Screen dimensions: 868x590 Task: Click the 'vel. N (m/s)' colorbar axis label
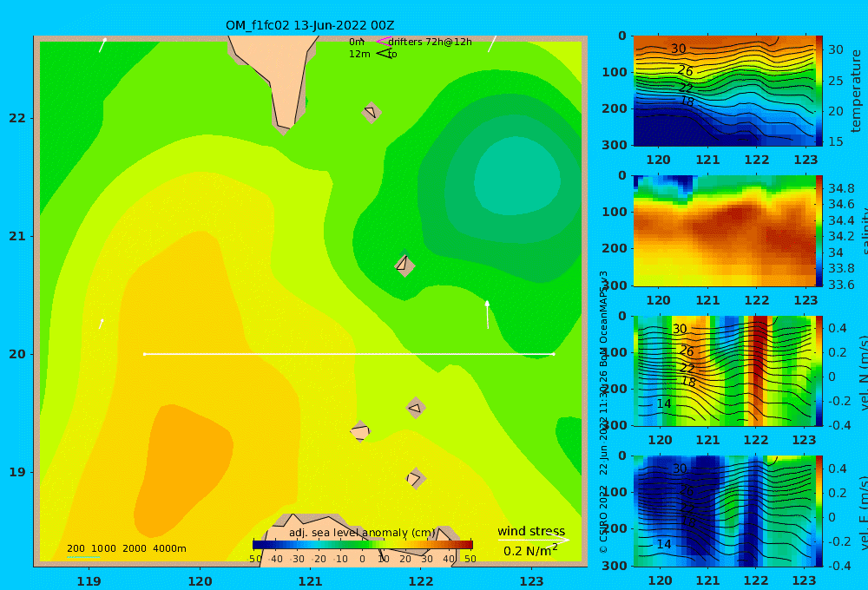(863, 370)
